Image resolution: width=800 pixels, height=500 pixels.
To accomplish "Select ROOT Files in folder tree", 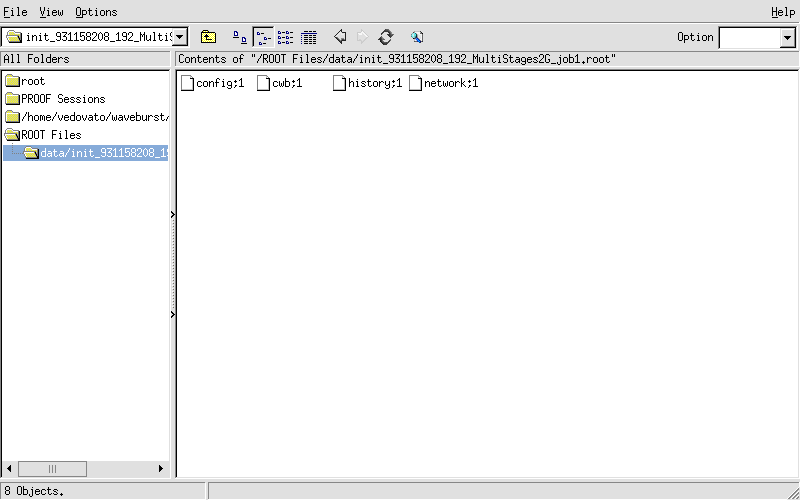I will point(51,135).
